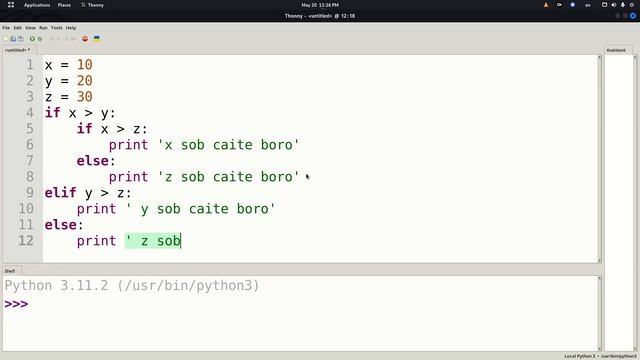Click the window list tray icon
640x360 pixels.
[x=604, y=5]
